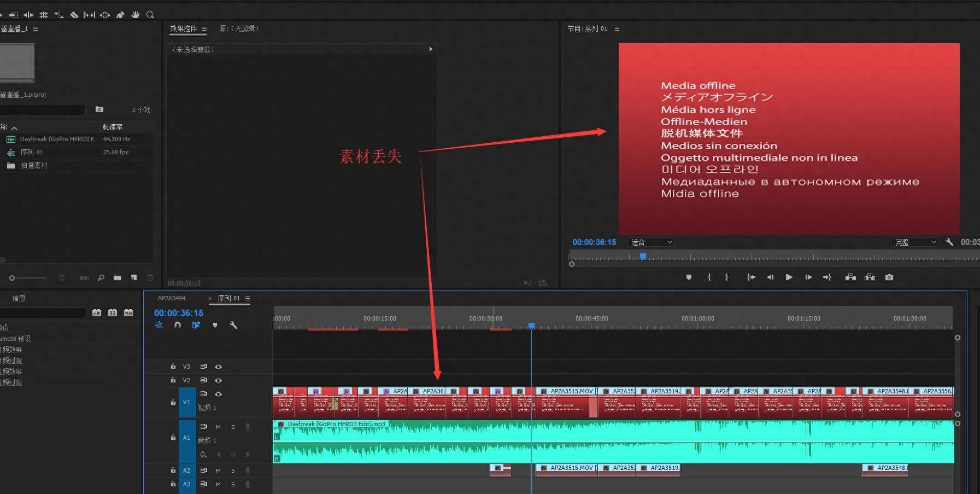980x494 pixels.
Task: Select the Pen tool
Action: click(120, 15)
